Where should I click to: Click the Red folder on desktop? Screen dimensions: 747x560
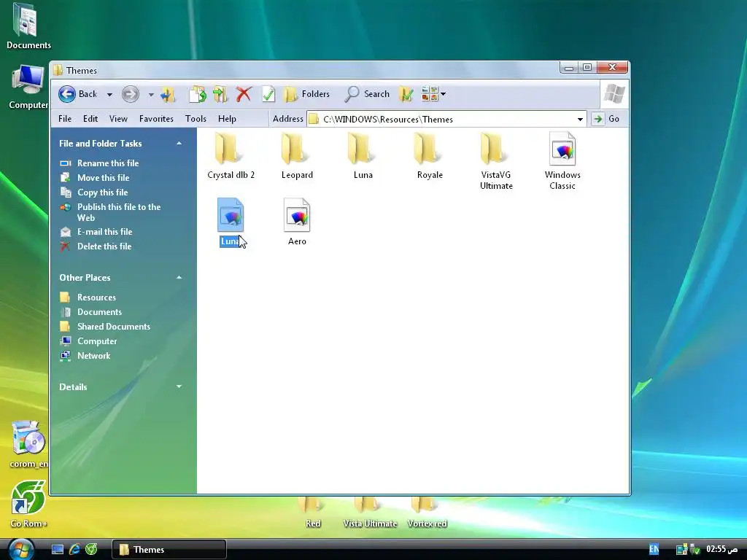(x=312, y=513)
